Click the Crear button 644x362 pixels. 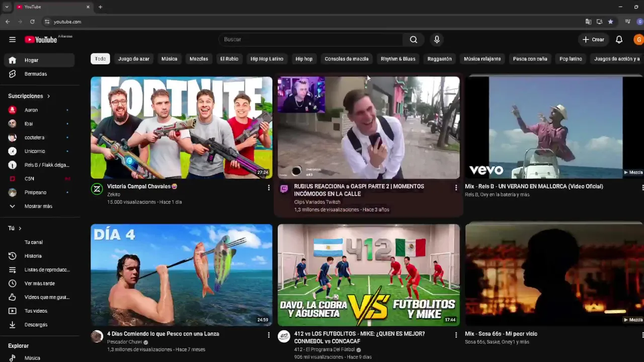[593, 39]
